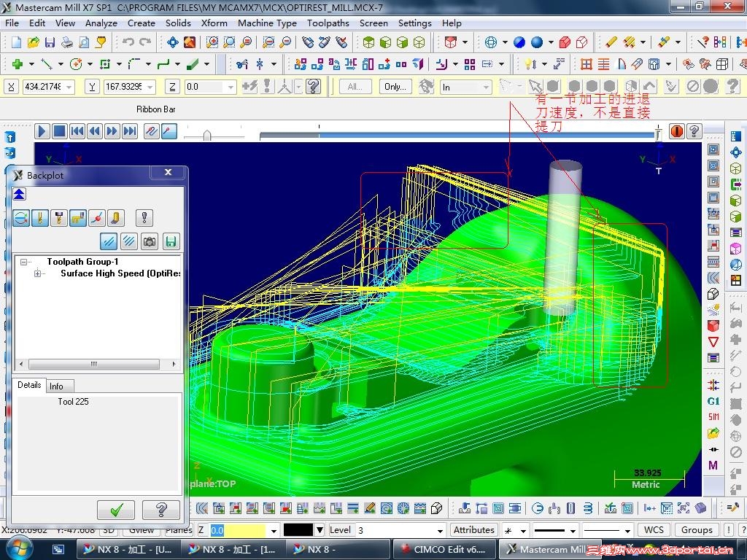The image size is (747, 560).
Task: Toggle Display rapid moves in Backplot
Action: [x=78, y=218]
